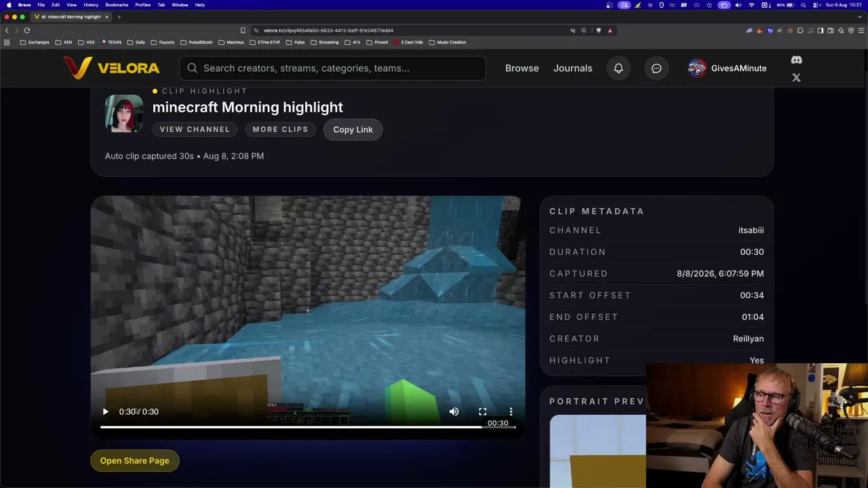Bookmark this page
The width and height of the screenshot is (868, 488).
243,30
